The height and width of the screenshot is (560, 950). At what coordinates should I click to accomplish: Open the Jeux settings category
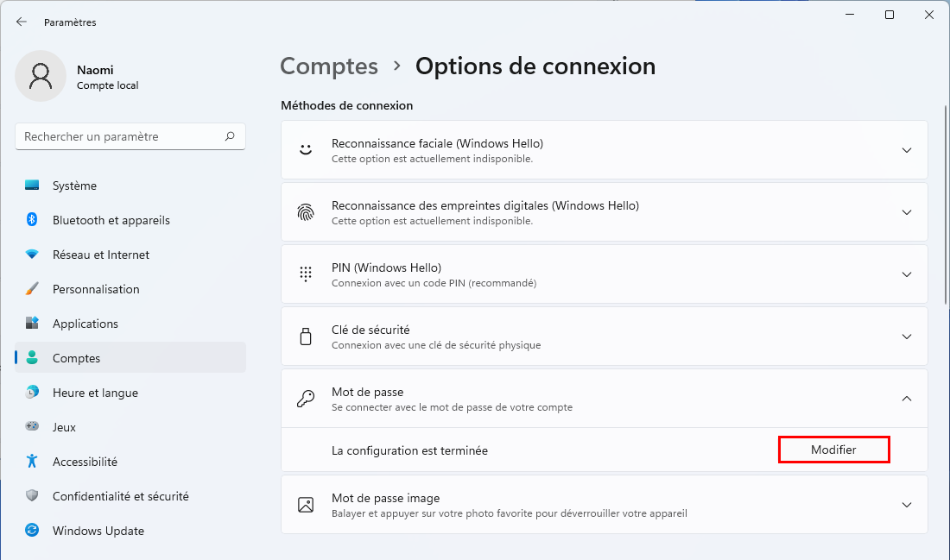pyautogui.click(x=130, y=427)
